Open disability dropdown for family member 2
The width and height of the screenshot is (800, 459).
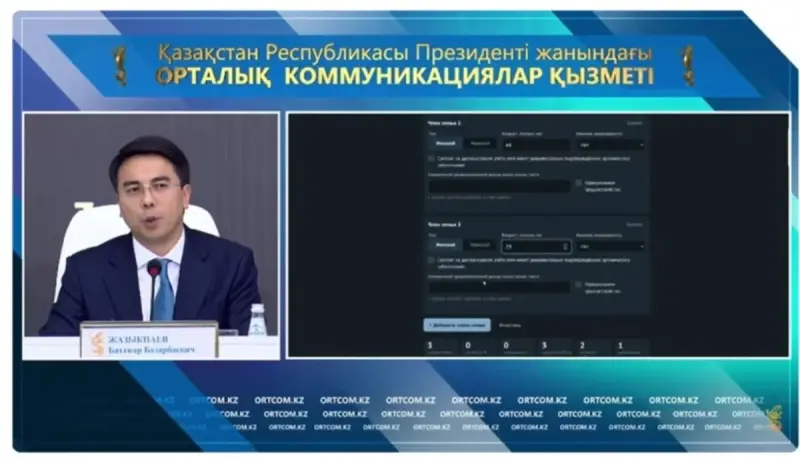pyautogui.click(x=611, y=145)
